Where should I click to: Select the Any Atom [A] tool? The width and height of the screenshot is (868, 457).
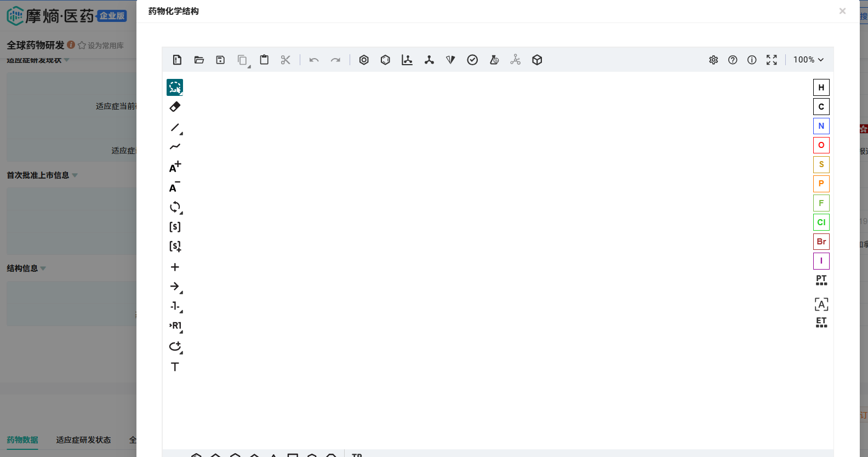(821, 304)
